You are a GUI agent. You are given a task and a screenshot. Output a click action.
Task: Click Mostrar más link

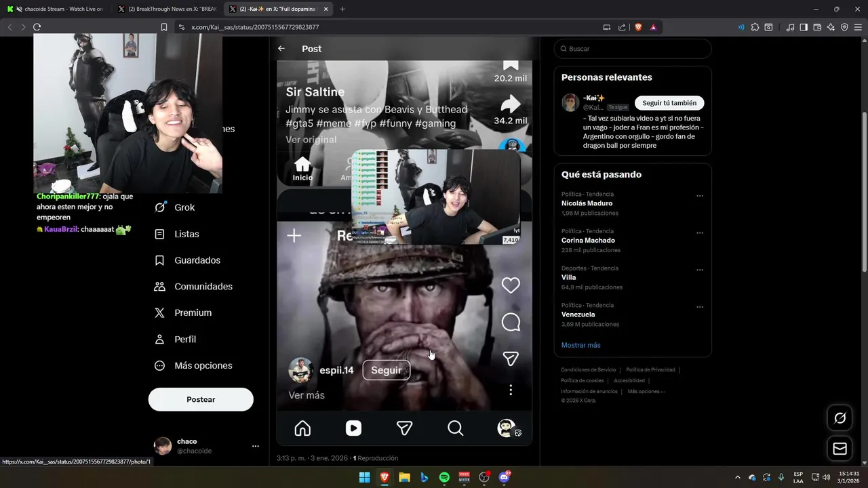[580, 345]
